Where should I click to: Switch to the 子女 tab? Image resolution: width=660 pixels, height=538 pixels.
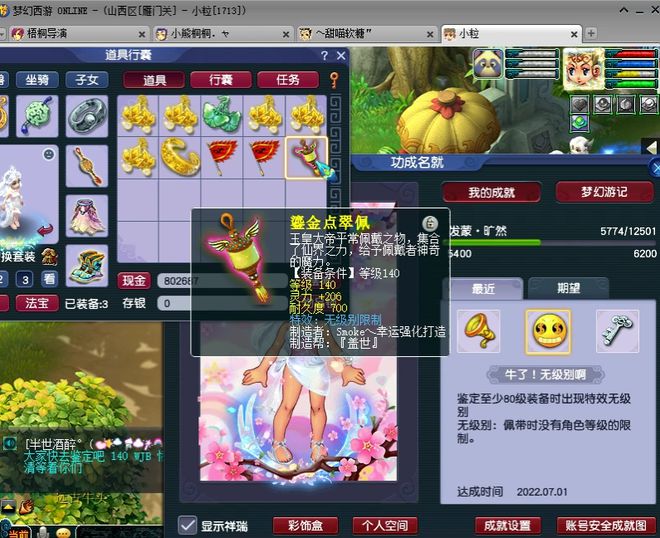(x=87, y=80)
